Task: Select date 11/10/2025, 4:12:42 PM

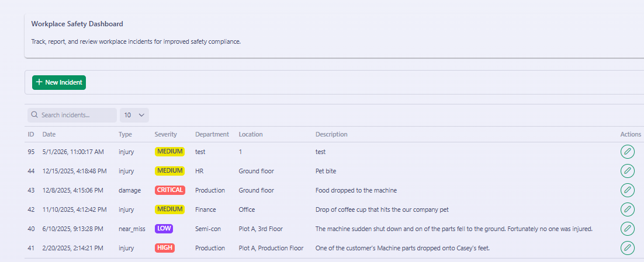Action: coord(74,209)
